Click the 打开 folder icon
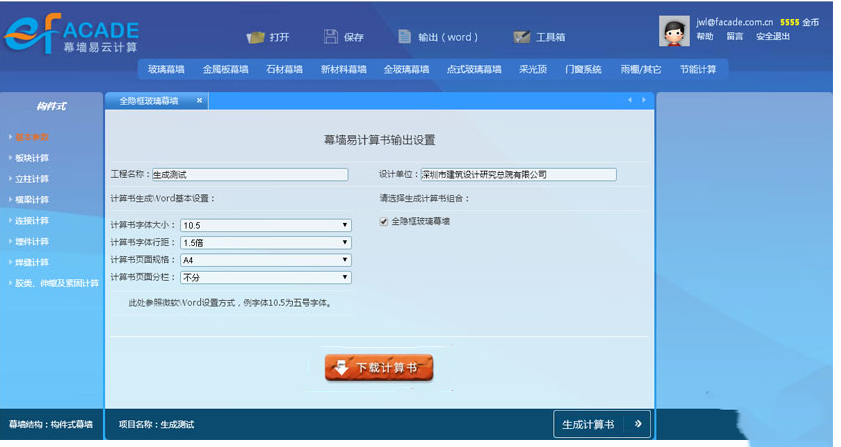841x447 pixels. pos(255,37)
